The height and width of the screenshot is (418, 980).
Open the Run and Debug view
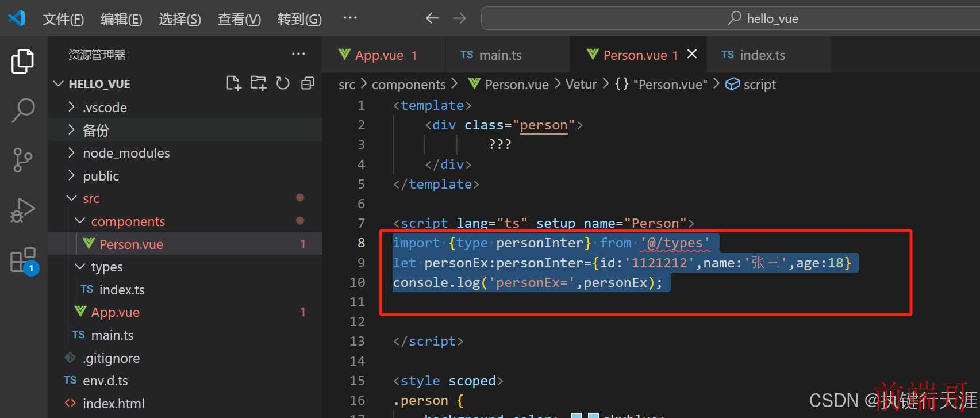coord(23,210)
